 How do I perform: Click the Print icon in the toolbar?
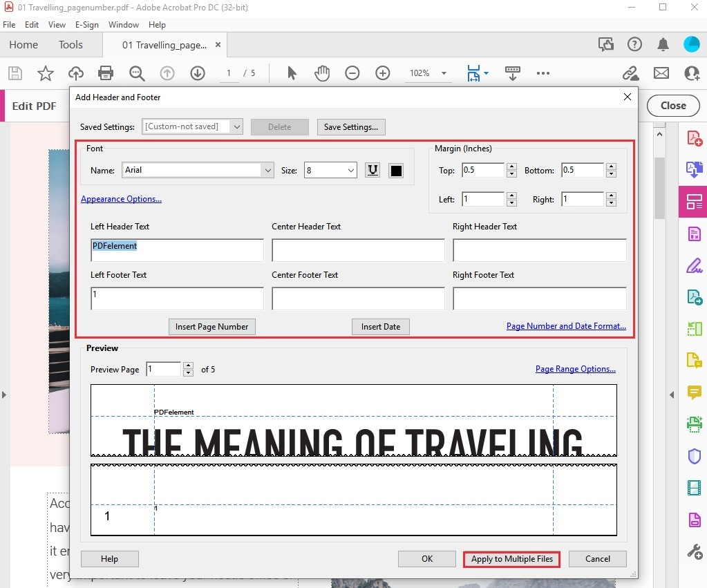[x=105, y=73]
